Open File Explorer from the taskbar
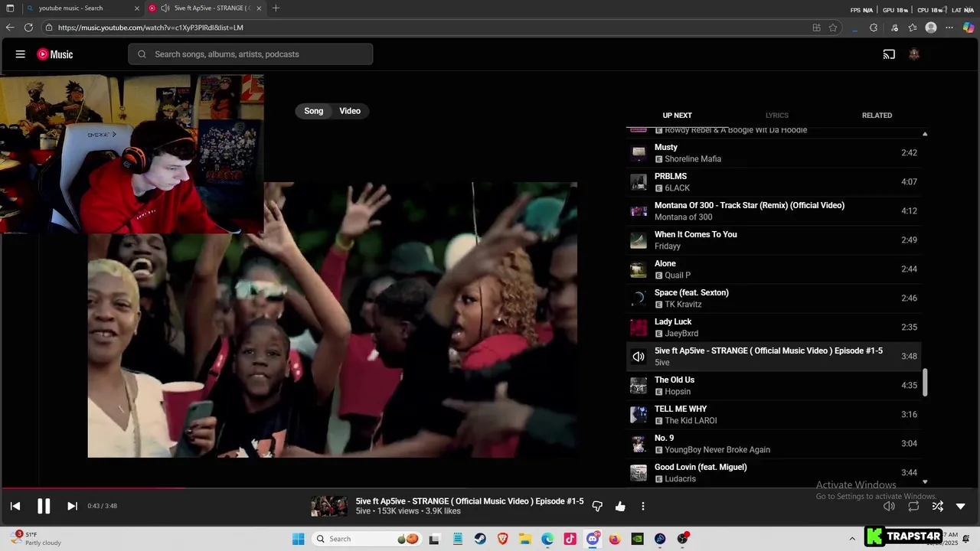Screen dimensions: 980x551 pyautogui.click(x=525, y=539)
